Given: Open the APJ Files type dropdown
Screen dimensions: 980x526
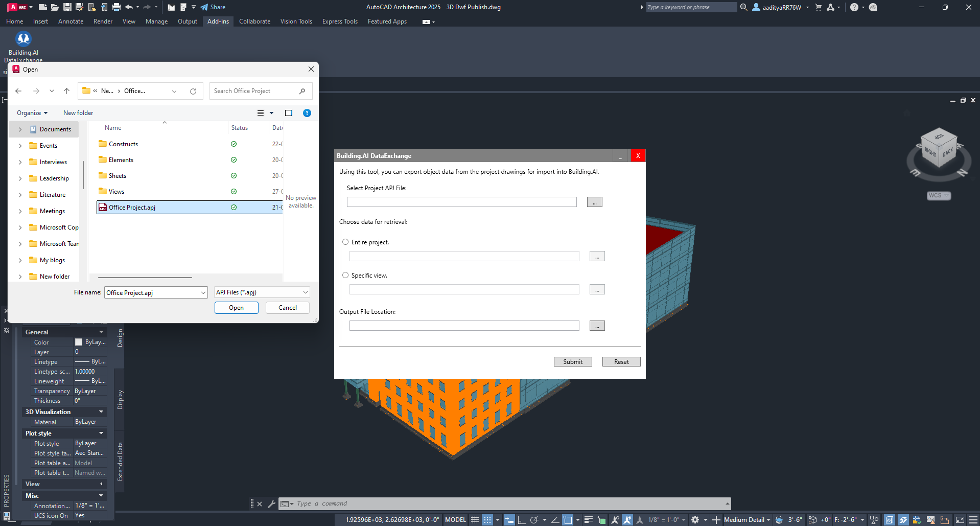Looking at the screenshot, I should click(x=262, y=292).
